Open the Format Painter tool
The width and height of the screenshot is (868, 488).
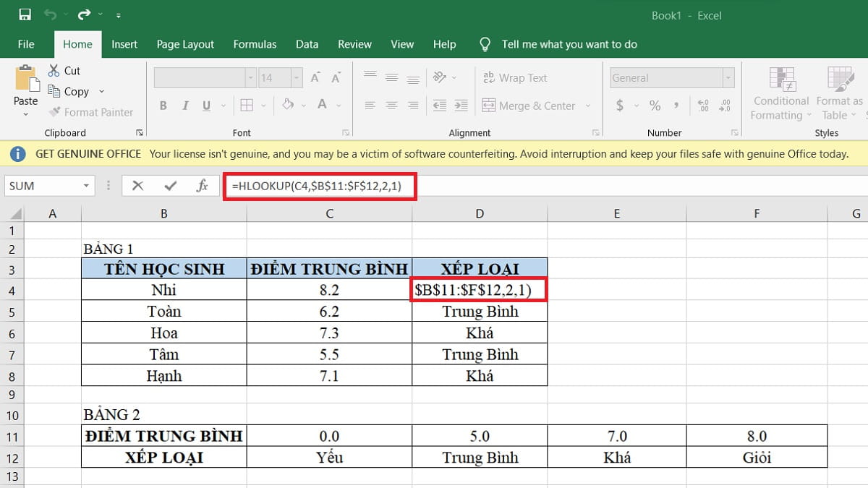point(91,112)
